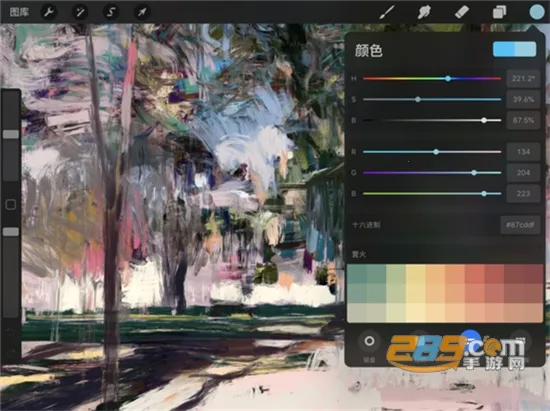
Task: Pick the cream yellow swatch in the palette's bottom row
Action: pos(416,313)
